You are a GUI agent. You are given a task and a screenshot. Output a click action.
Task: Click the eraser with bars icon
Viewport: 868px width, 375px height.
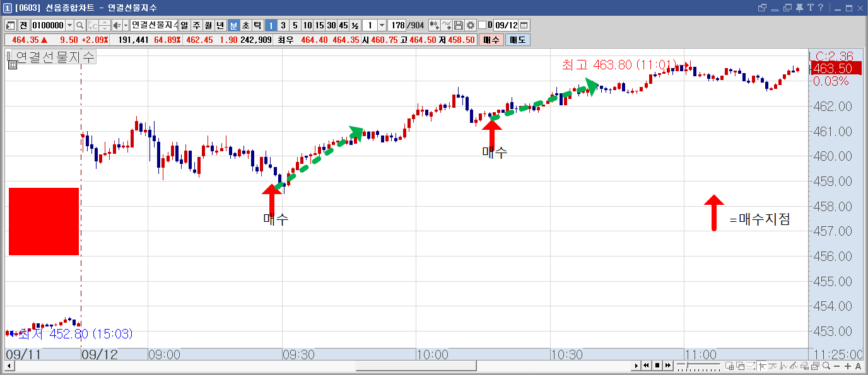click(804, 366)
